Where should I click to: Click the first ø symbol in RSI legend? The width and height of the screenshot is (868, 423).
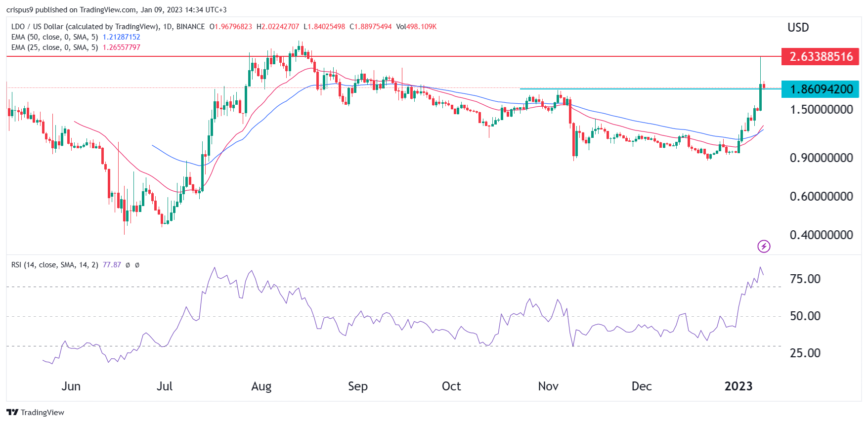128,265
